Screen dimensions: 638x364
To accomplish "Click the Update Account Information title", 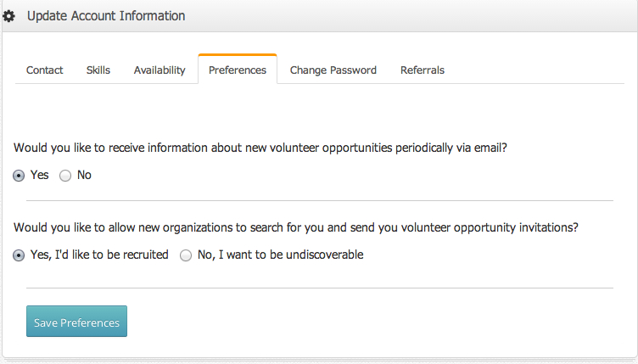I will (x=106, y=16).
